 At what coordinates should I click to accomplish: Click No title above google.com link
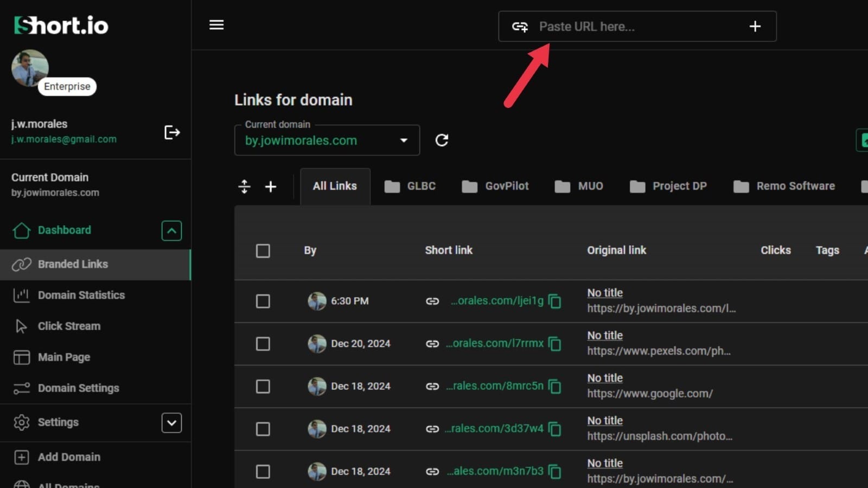tap(605, 378)
